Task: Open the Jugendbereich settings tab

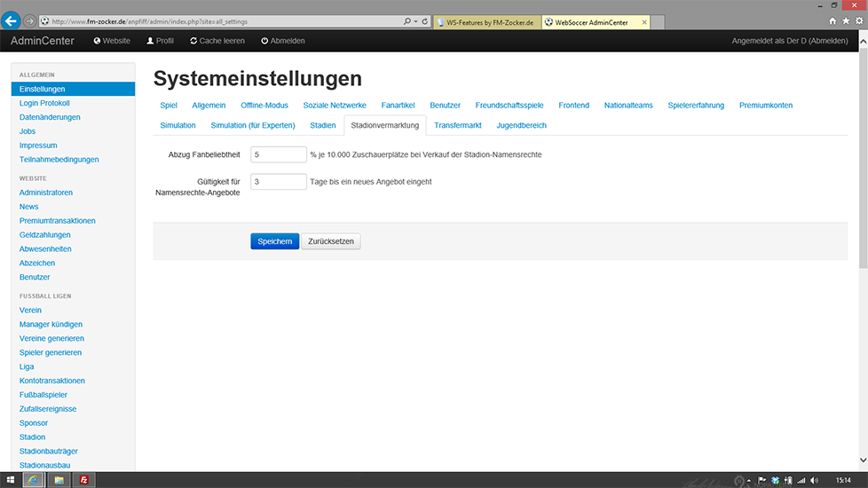Action: tap(521, 126)
